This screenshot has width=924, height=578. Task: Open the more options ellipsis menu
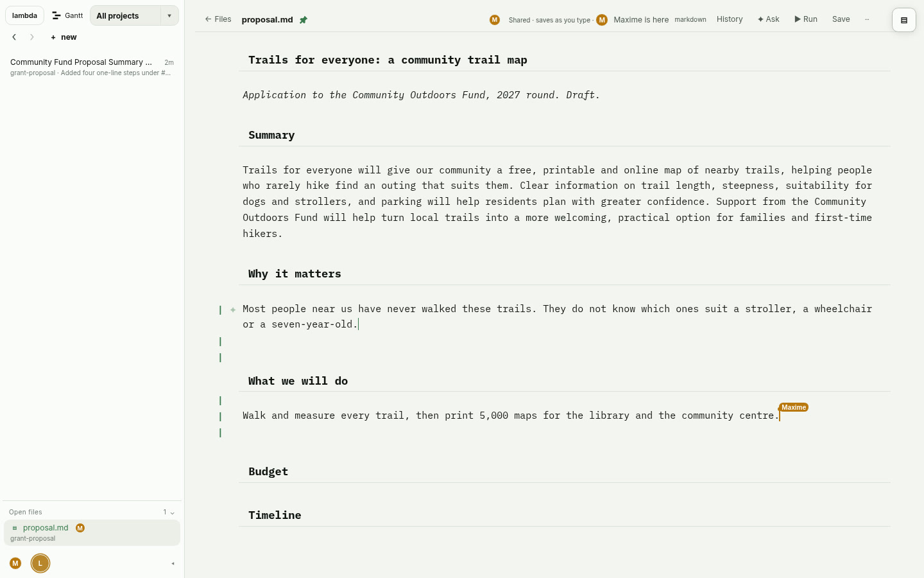(x=867, y=19)
